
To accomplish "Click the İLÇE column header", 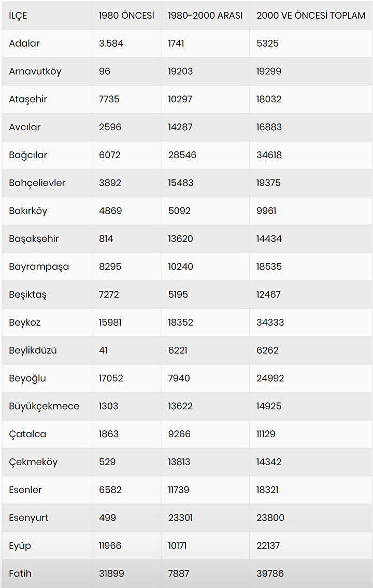I will 18,16.
